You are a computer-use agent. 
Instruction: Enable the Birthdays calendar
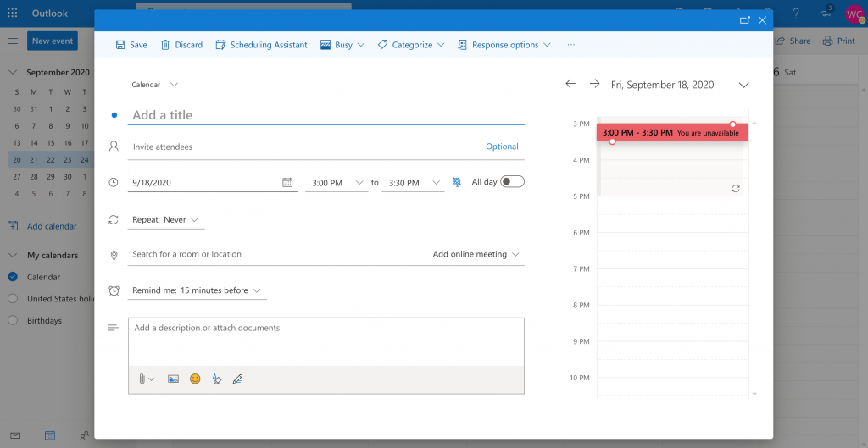[x=13, y=320]
